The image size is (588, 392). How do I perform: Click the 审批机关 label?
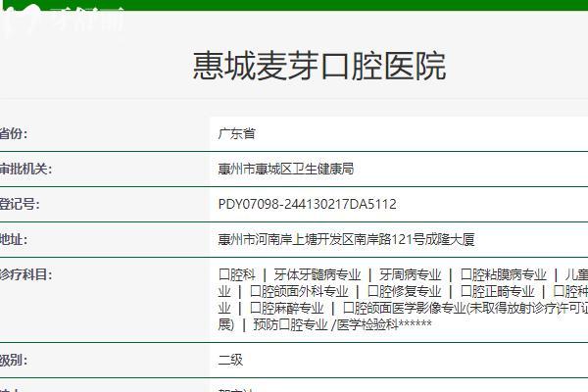pos(25,169)
